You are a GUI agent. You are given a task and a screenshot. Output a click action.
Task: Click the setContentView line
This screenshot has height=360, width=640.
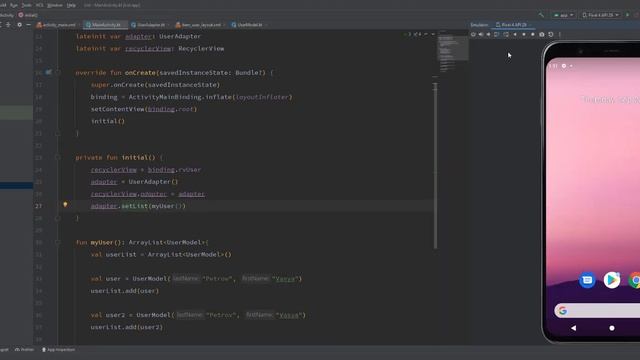(x=144, y=109)
